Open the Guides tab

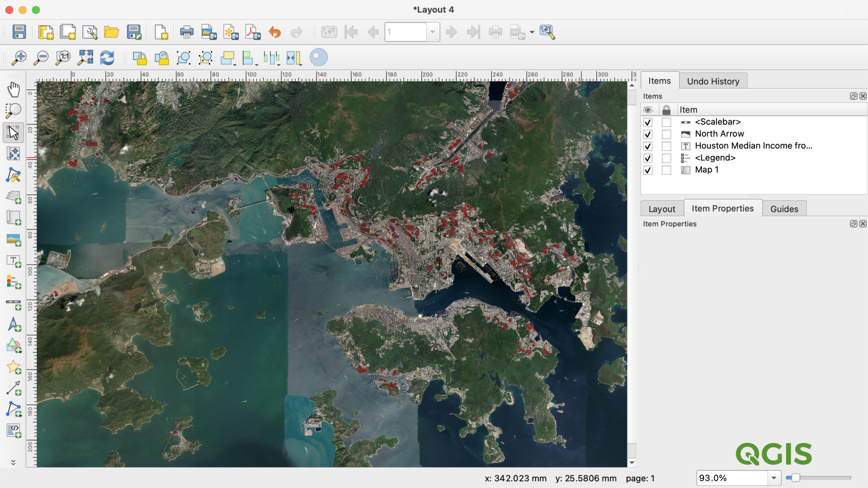click(x=784, y=209)
